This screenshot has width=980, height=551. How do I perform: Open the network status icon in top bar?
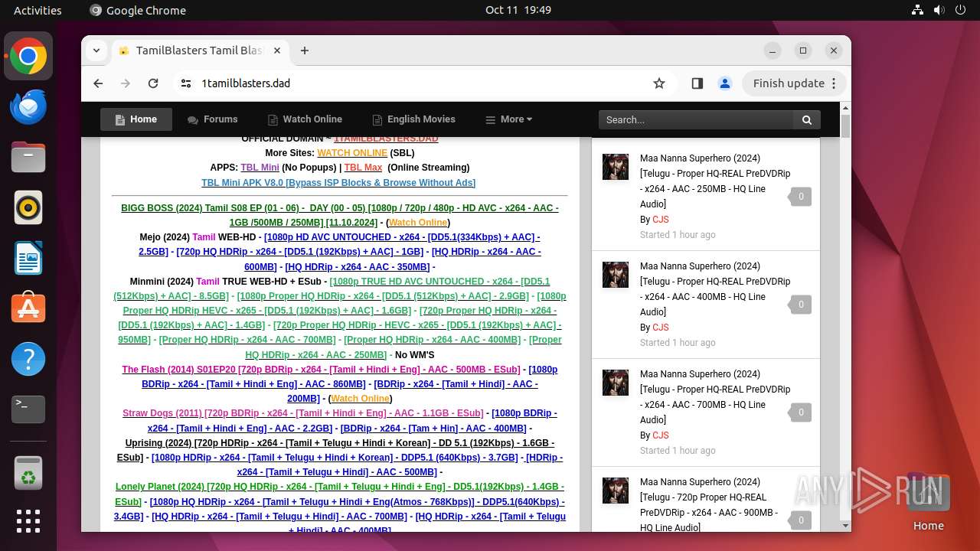918,10
